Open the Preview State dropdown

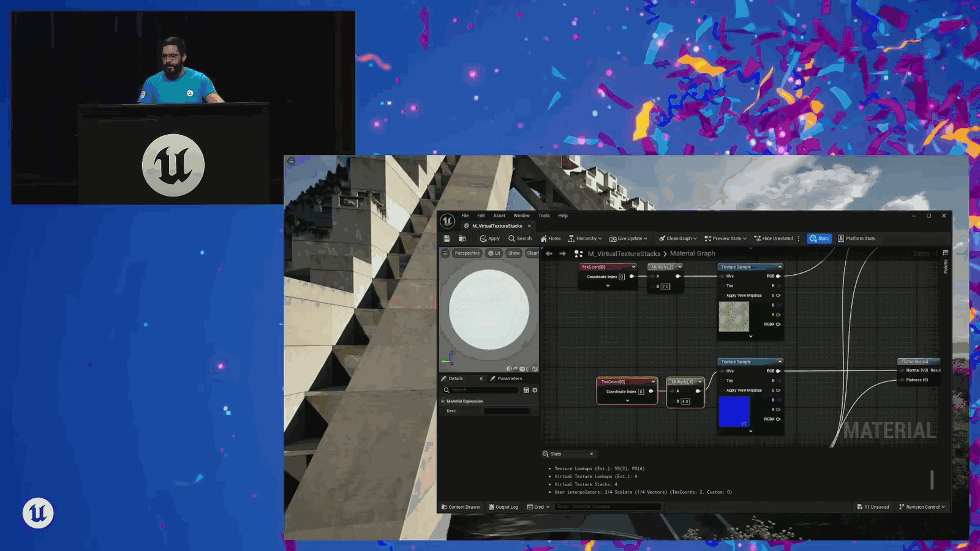coord(726,239)
